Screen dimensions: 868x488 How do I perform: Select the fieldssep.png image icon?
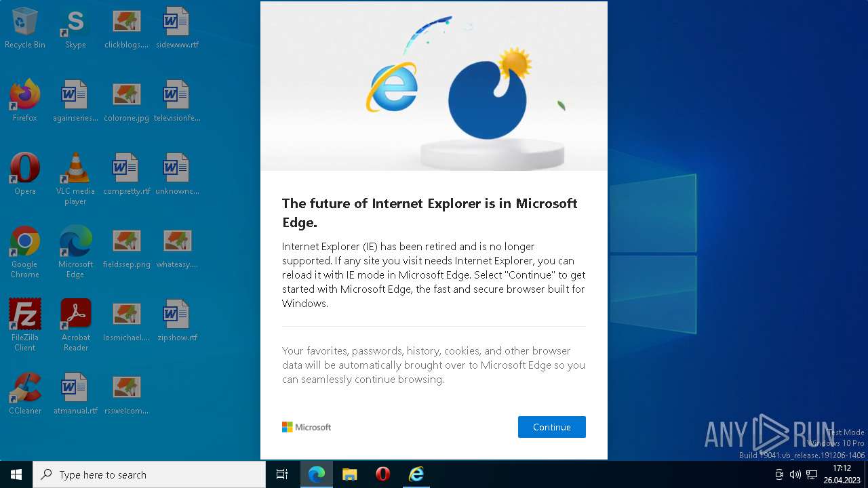coord(126,248)
